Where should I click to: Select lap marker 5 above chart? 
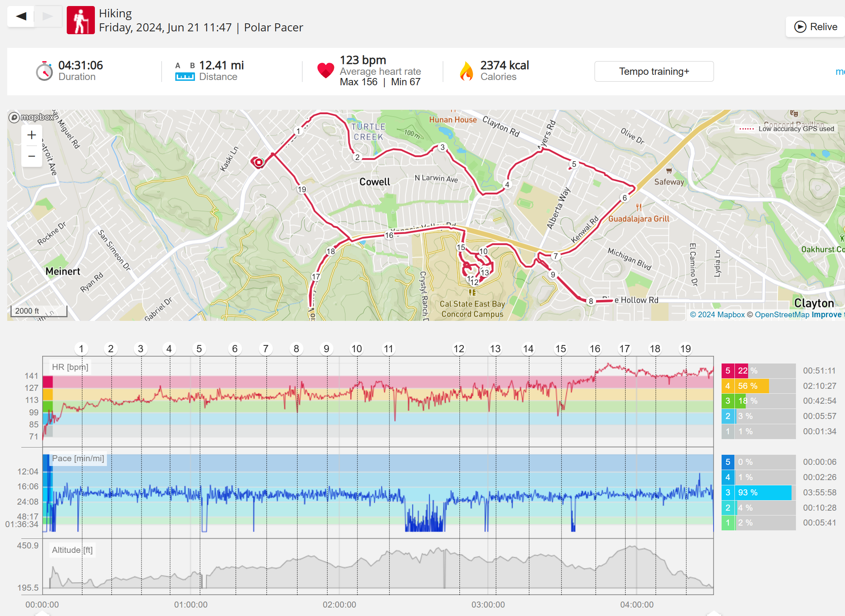pos(199,349)
